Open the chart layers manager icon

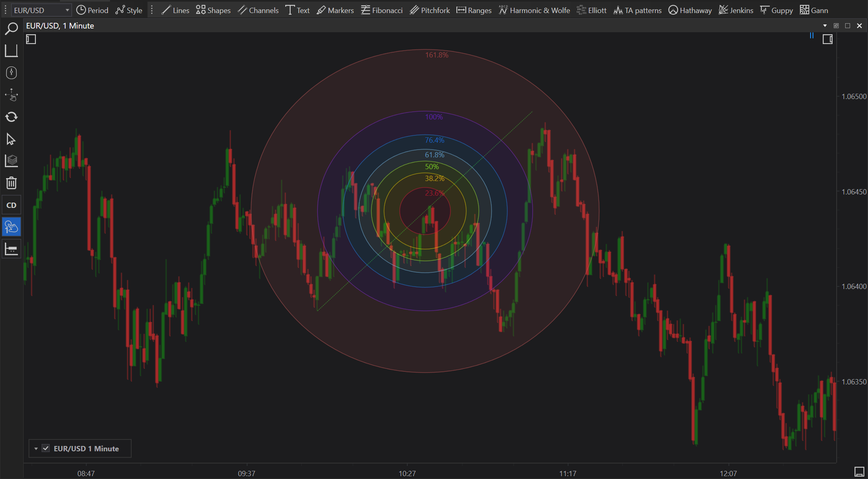click(11, 161)
